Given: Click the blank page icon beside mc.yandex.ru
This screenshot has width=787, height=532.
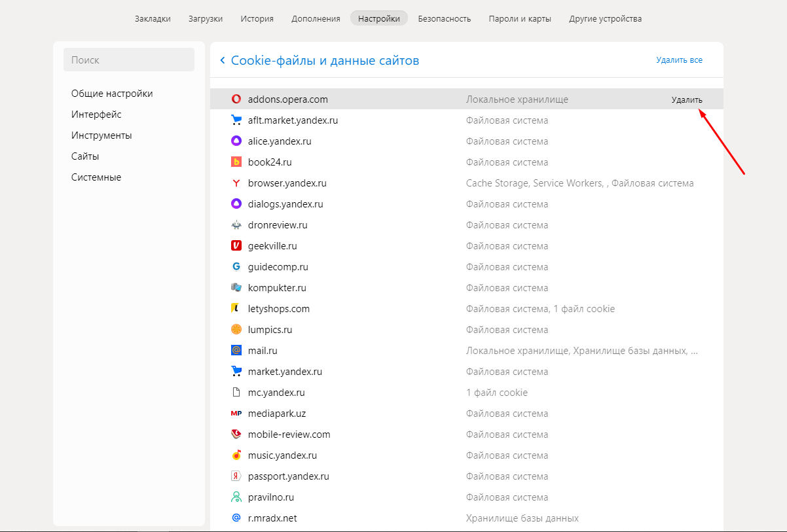Looking at the screenshot, I should point(236,393).
